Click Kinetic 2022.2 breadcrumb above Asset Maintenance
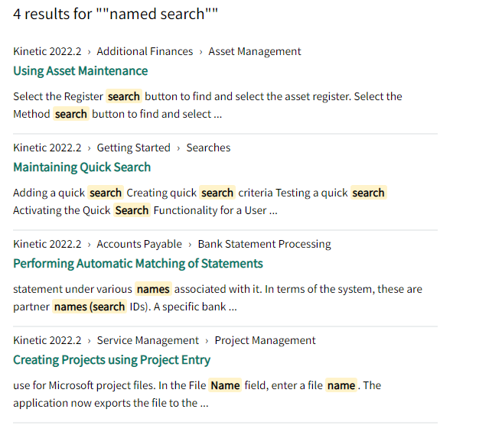 [47, 51]
